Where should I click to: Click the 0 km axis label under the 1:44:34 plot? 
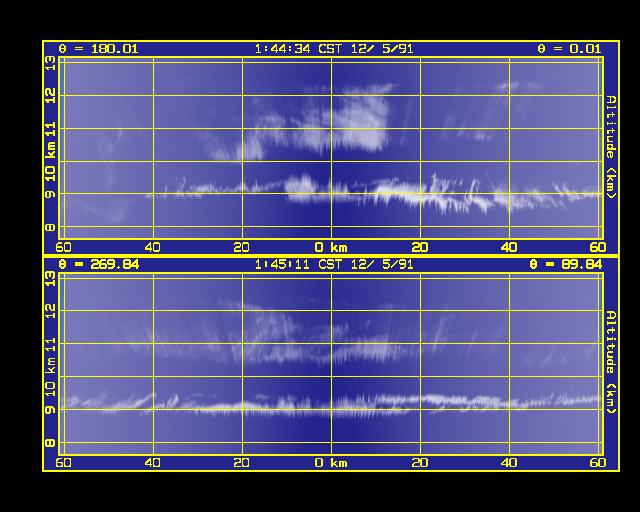coord(331,247)
